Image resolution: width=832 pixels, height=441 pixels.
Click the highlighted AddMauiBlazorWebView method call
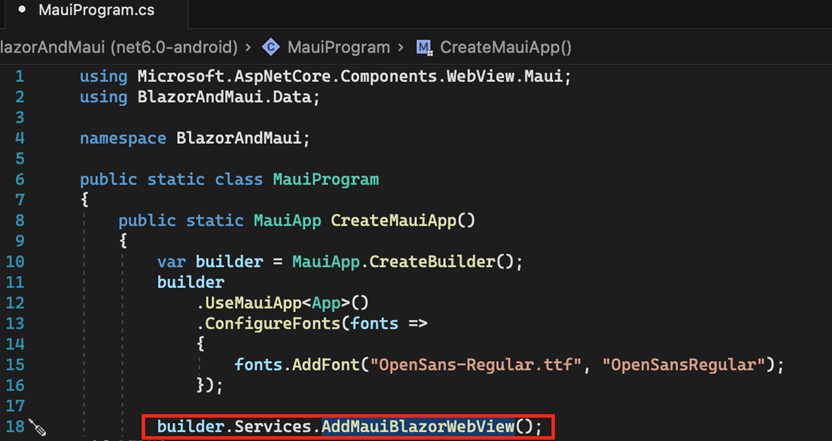417,427
